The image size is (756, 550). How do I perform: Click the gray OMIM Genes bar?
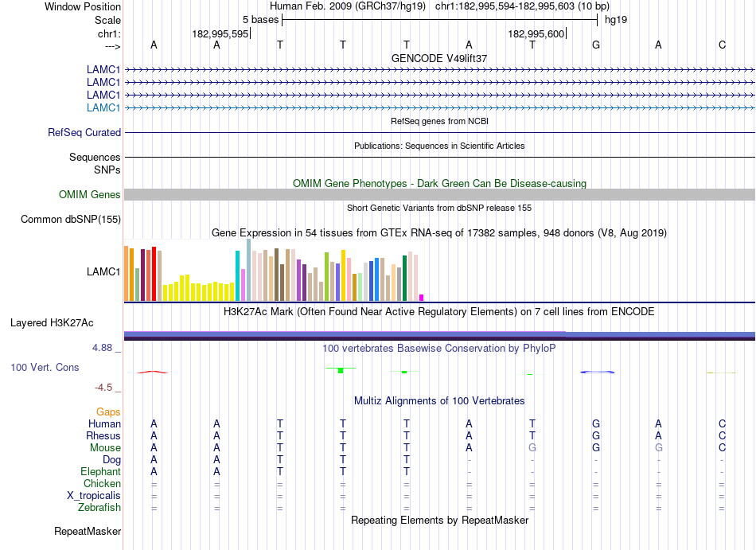click(x=439, y=195)
